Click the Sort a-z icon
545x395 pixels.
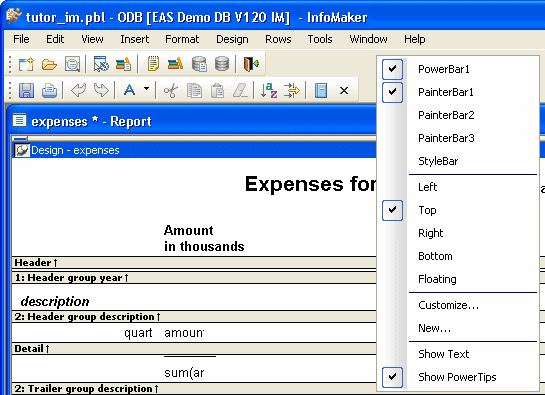pyautogui.click(x=269, y=91)
